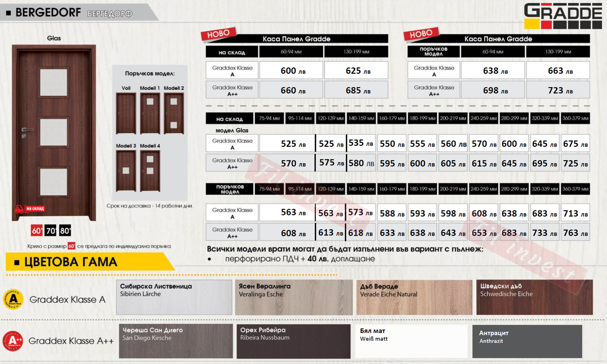Pick the Антрацит color swatch

click(x=527, y=341)
